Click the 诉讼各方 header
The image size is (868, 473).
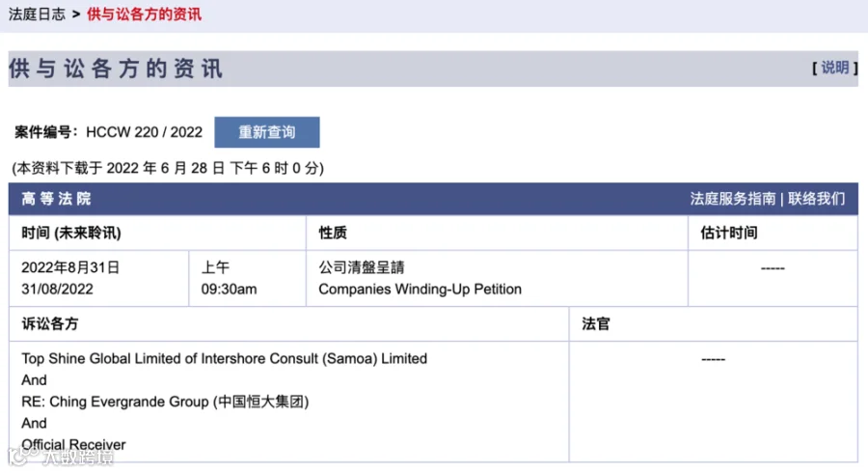tap(50, 324)
